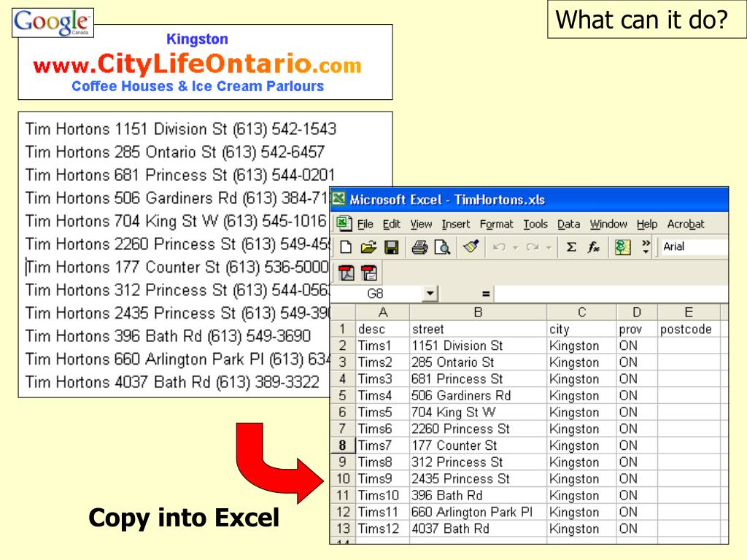Click the New workbook icon in Excel

[x=347, y=247]
